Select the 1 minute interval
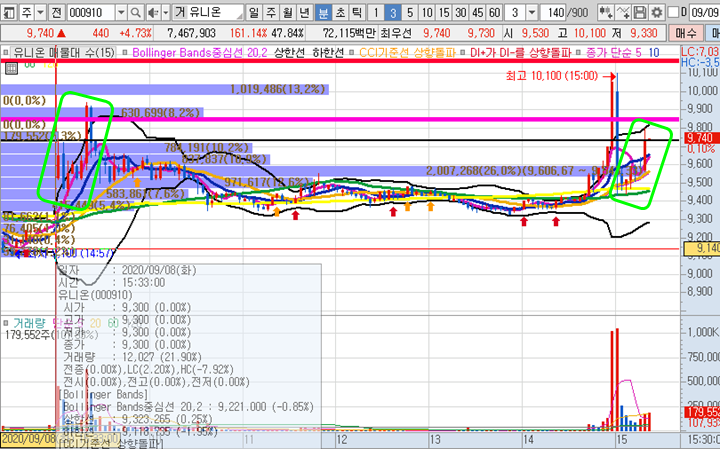This screenshot has height=449, width=720. [x=376, y=12]
